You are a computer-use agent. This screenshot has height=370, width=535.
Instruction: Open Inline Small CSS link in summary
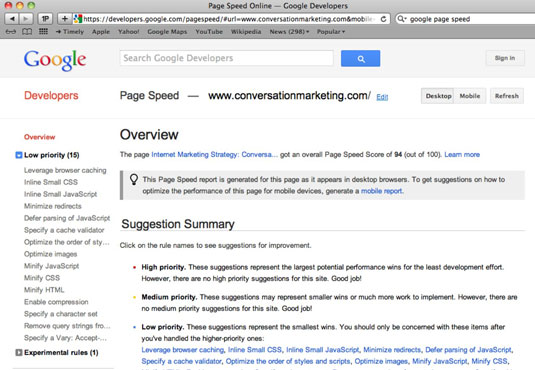point(255,350)
